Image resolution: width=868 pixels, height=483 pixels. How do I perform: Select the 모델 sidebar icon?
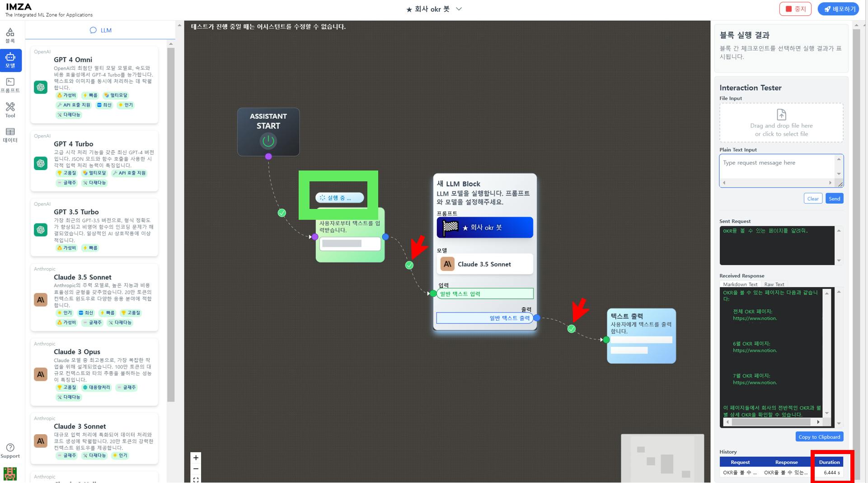(x=10, y=60)
